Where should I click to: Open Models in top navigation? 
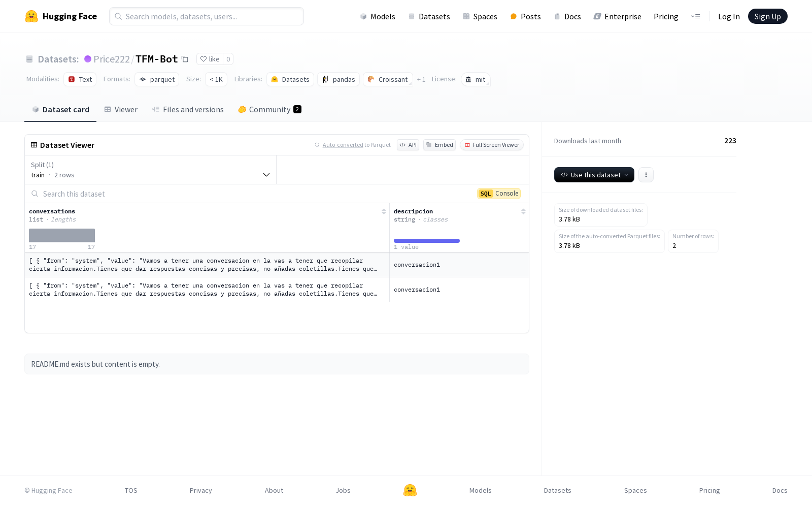378,16
